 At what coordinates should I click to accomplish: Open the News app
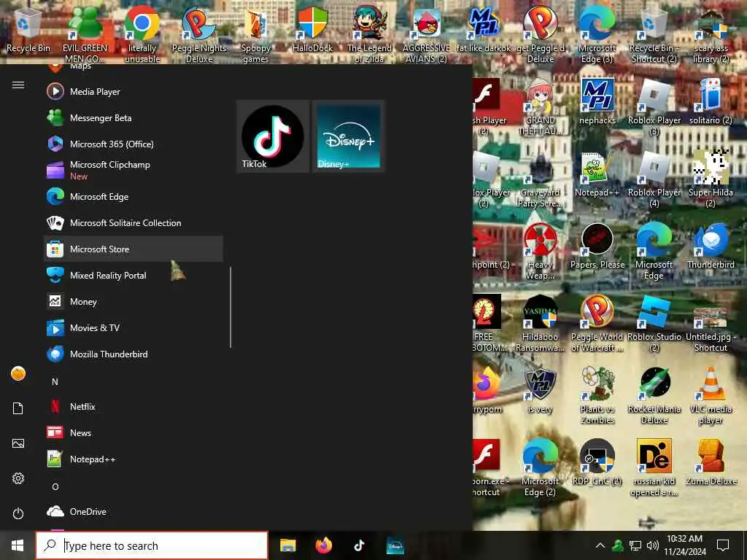pos(133,432)
